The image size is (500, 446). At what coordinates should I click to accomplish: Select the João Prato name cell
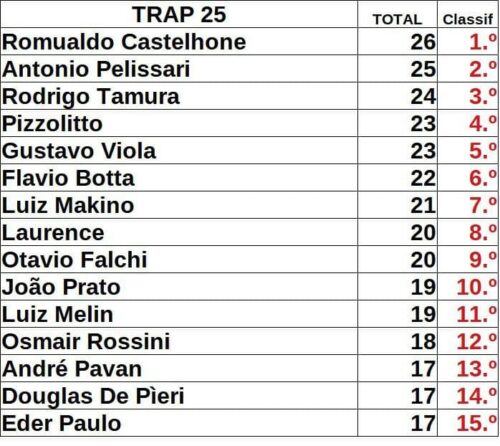coord(179,287)
